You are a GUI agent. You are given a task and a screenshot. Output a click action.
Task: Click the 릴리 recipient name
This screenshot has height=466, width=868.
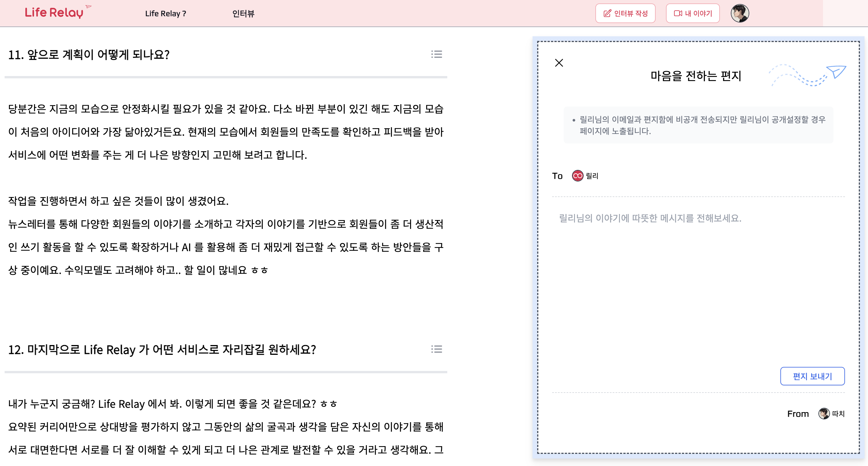point(592,176)
